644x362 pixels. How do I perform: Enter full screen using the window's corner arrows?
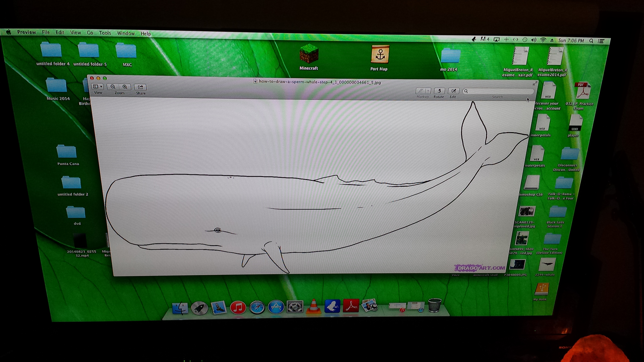[x=535, y=83]
